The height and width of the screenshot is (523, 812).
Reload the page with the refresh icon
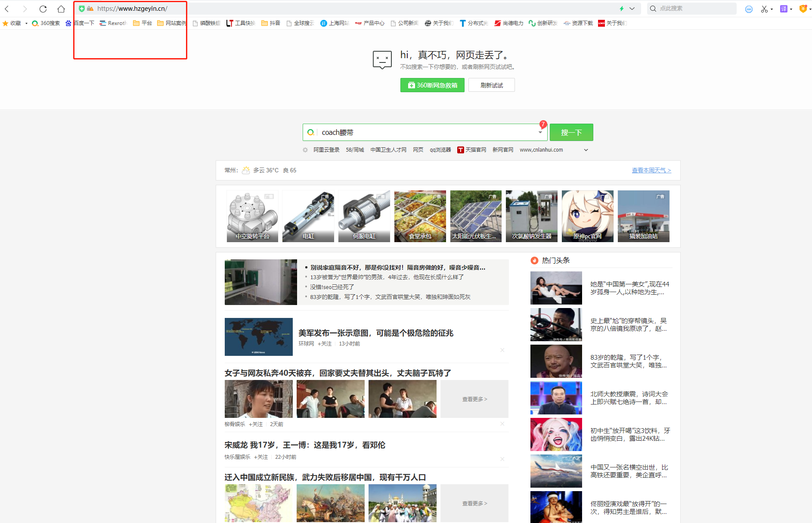click(43, 9)
